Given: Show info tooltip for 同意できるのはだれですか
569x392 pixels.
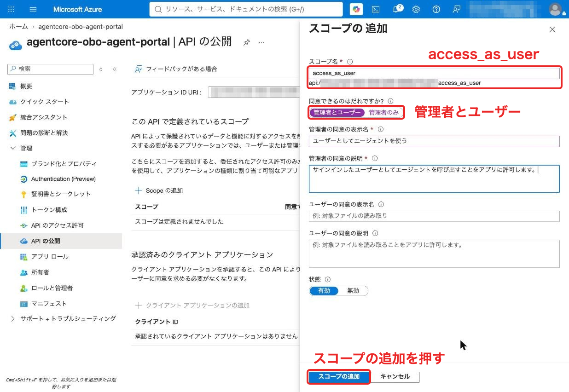Looking at the screenshot, I should pos(391,101).
